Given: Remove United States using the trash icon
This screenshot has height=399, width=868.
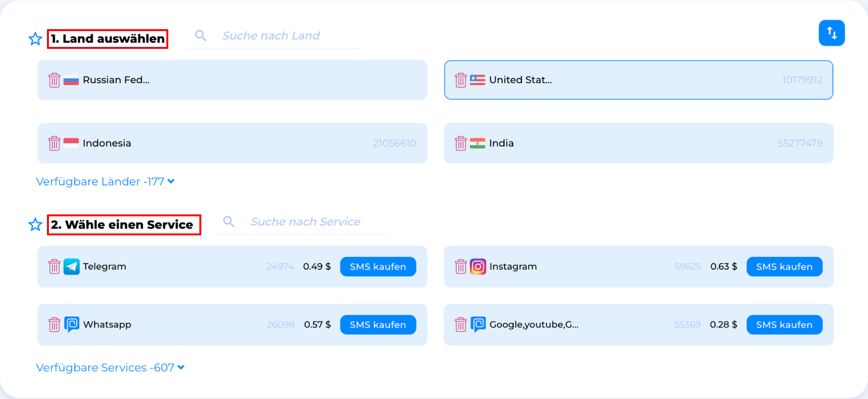Looking at the screenshot, I should click(x=461, y=80).
